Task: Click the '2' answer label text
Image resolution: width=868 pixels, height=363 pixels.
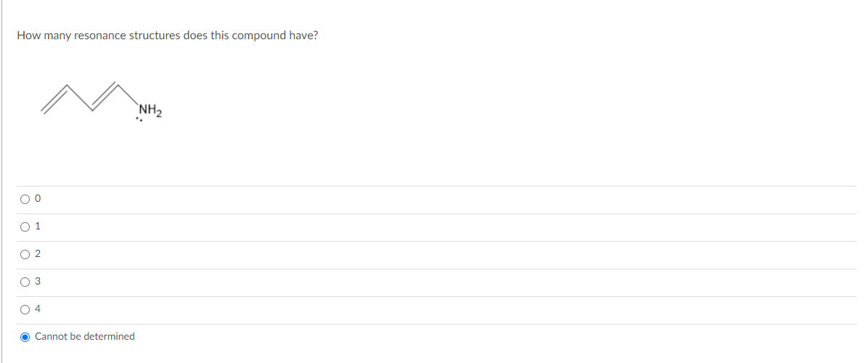Action: point(38,254)
